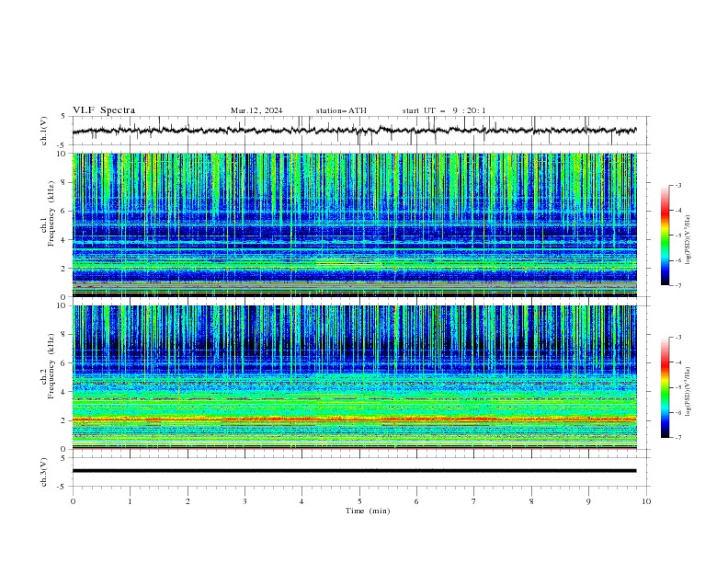This screenshot has width=728, height=563.
Task: Select the ch.1 "Frequency (kHz)" axis label
Action: pyautogui.click(x=51, y=214)
